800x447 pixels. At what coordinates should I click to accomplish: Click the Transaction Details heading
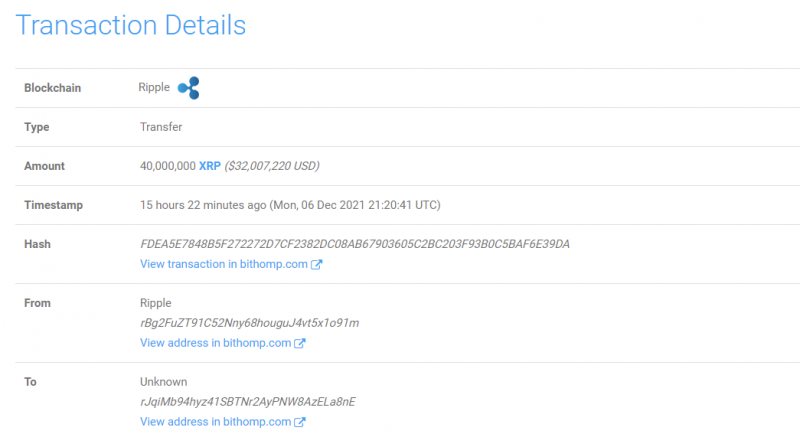click(131, 25)
